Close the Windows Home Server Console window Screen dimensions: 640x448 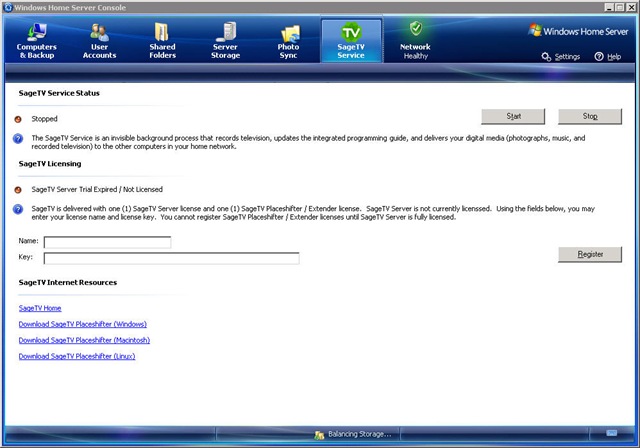pos(631,7)
